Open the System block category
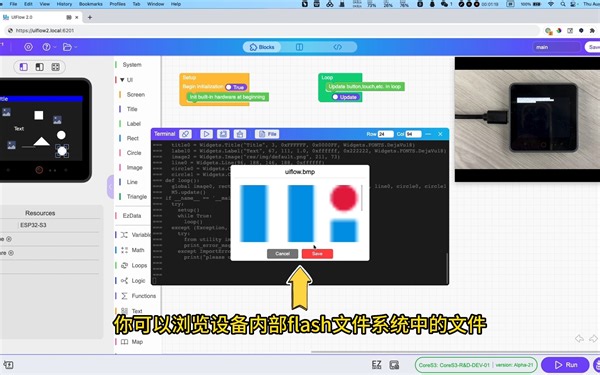The image size is (600, 375). pyautogui.click(x=132, y=65)
